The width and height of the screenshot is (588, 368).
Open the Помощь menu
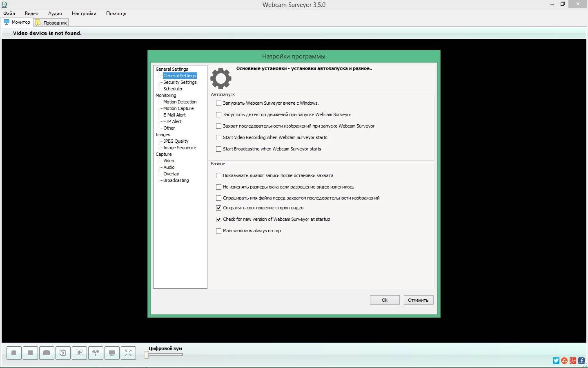tap(116, 13)
